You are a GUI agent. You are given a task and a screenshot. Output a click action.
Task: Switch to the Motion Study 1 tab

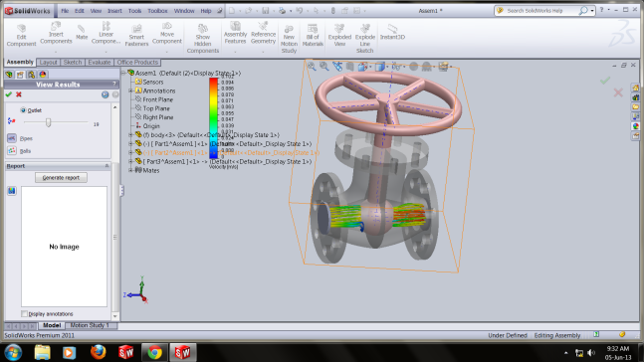coord(90,325)
